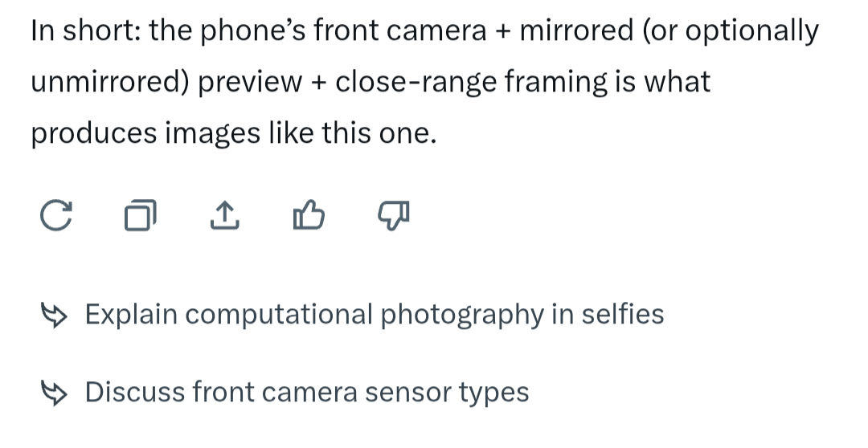This screenshot has width=868, height=448.
Task: Like the response with thumbs up
Action: tap(309, 214)
